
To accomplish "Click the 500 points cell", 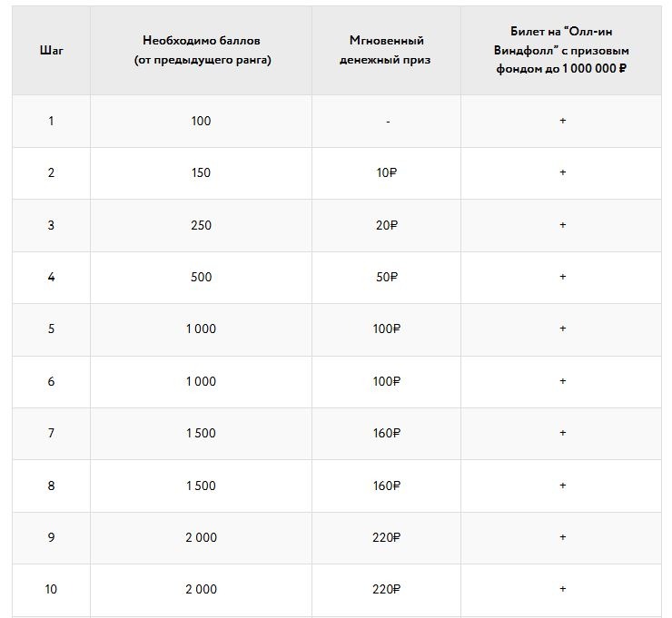I will 201,277.
